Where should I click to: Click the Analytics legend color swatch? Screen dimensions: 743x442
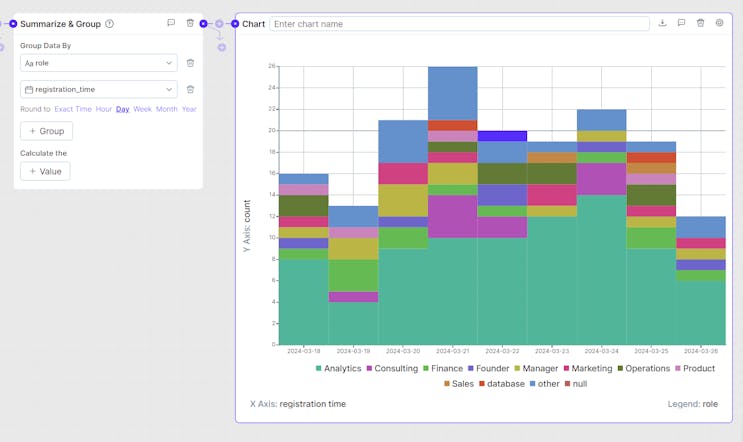click(x=319, y=369)
